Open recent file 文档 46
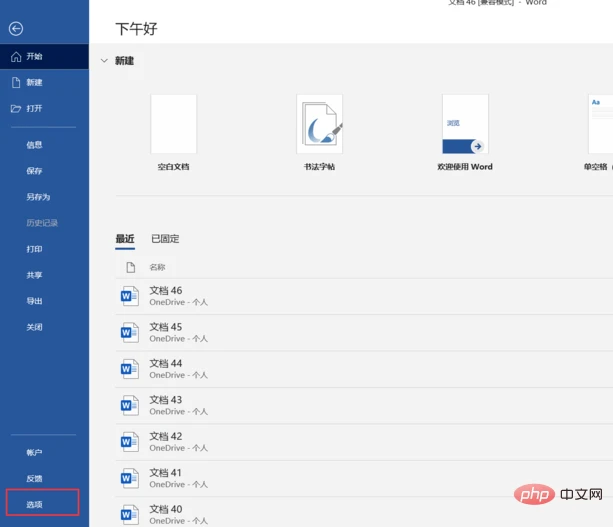The image size is (613, 527). tap(364, 296)
